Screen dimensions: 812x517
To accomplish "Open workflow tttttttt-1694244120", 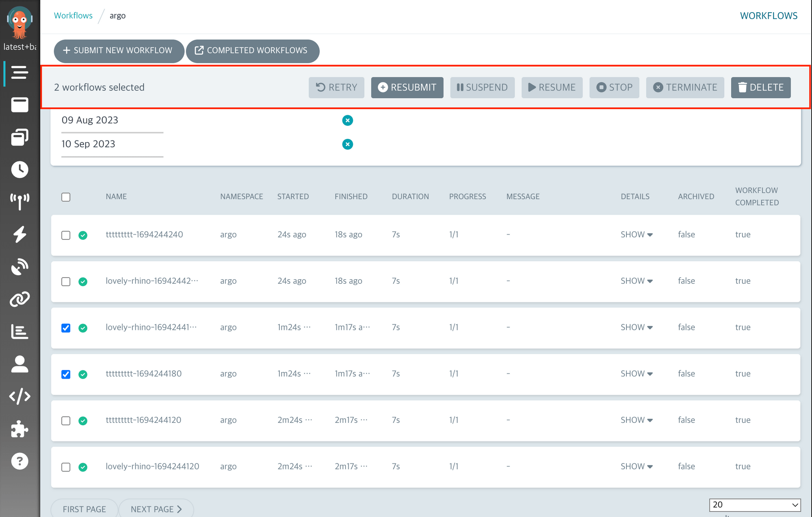I will (143, 420).
